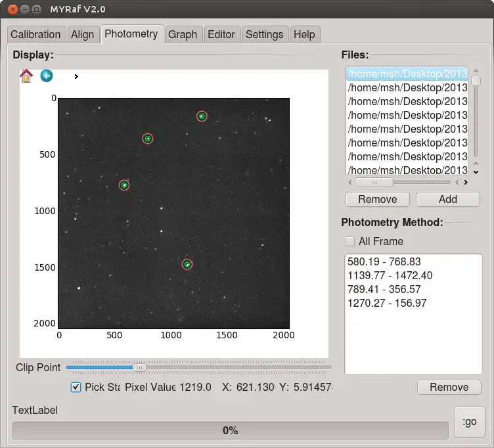Switch to the Calibration tab

pos(35,34)
